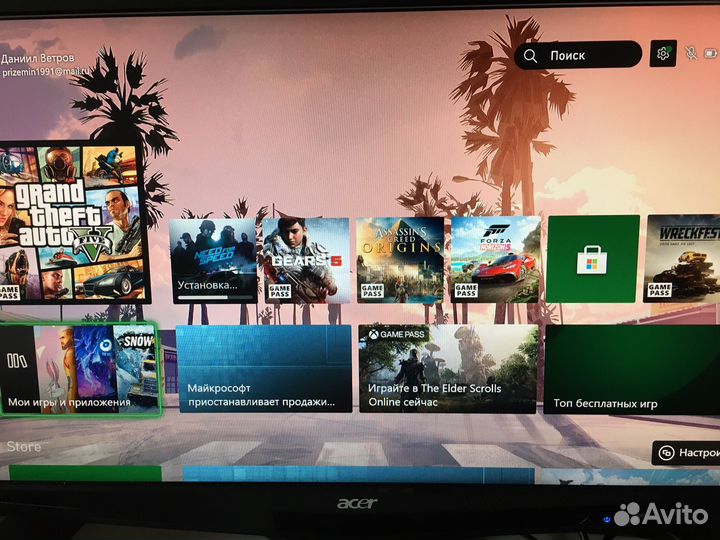Click the Need for Speed installation progress bar
The height and width of the screenshot is (540, 720).
point(214,298)
